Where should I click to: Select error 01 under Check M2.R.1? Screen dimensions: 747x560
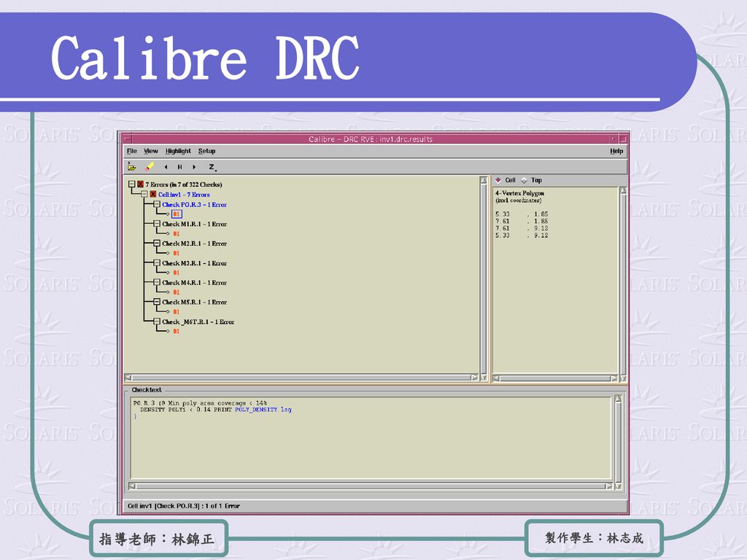(177, 253)
